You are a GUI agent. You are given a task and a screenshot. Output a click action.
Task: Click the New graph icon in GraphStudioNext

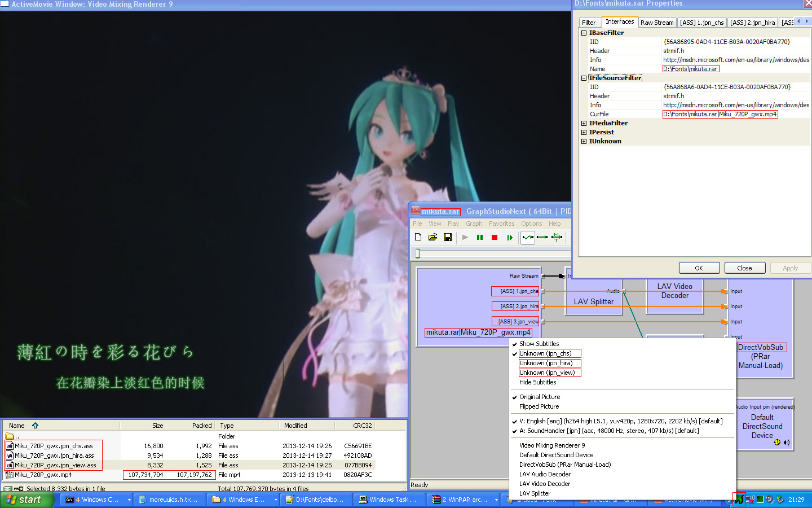tap(418, 238)
